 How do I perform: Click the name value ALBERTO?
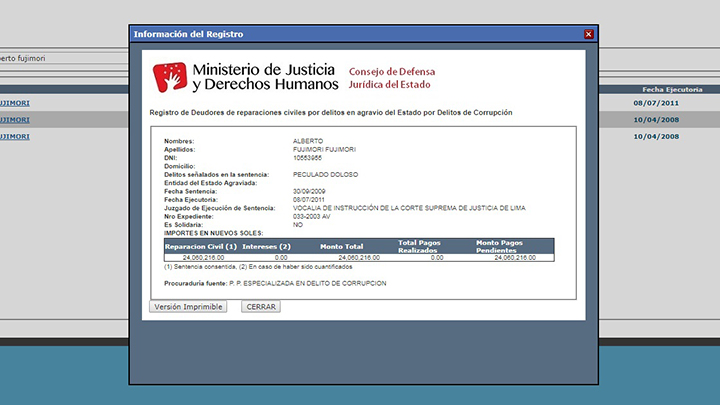(x=308, y=141)
